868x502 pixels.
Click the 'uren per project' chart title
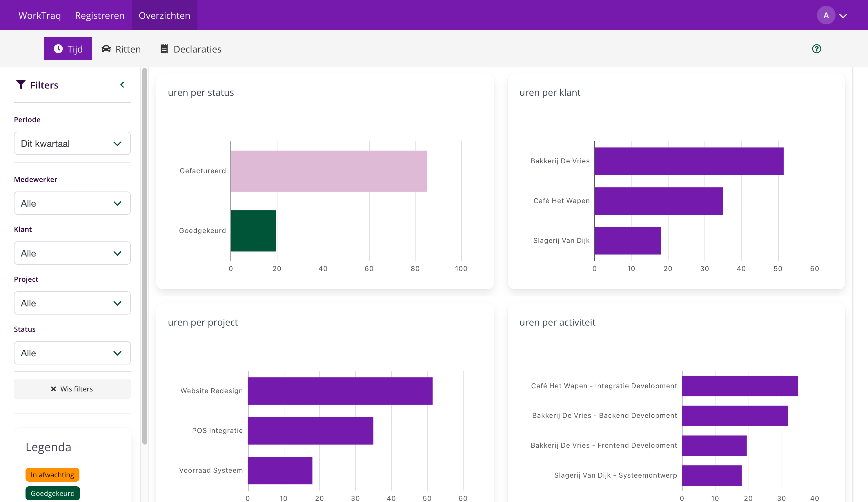(x=203, y=323)
